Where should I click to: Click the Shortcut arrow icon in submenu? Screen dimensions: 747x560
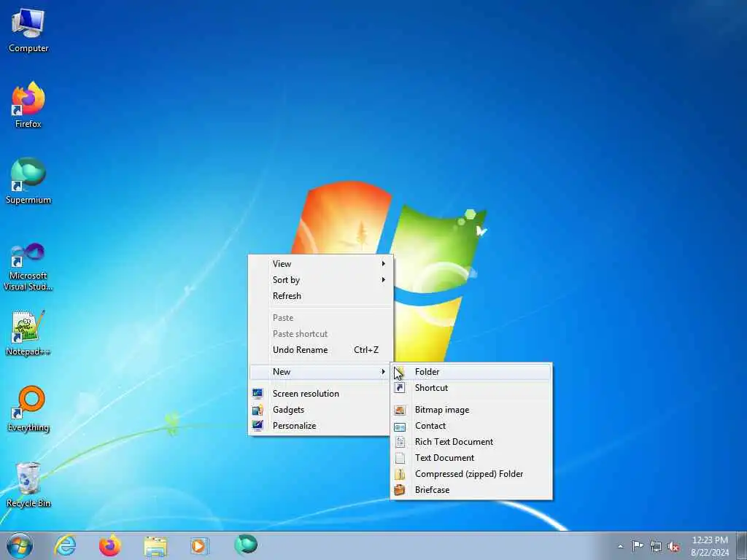click(x=400, y=388)
